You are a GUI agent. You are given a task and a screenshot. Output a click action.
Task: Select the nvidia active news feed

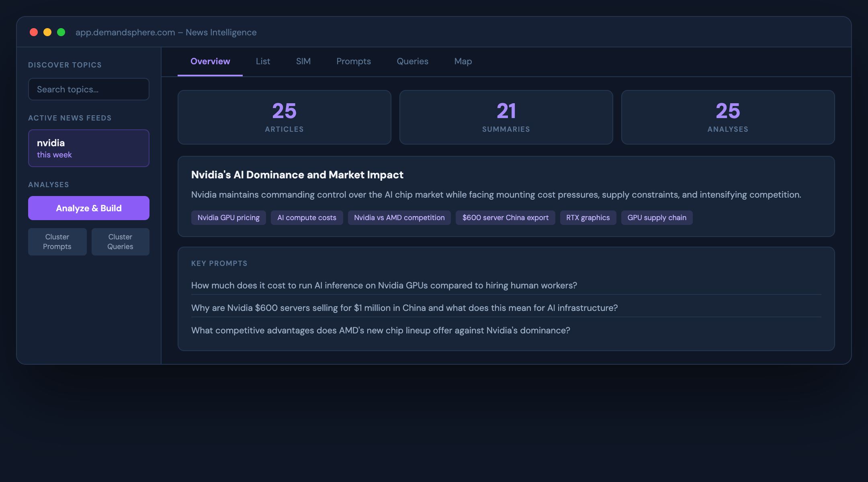(88, 148)
